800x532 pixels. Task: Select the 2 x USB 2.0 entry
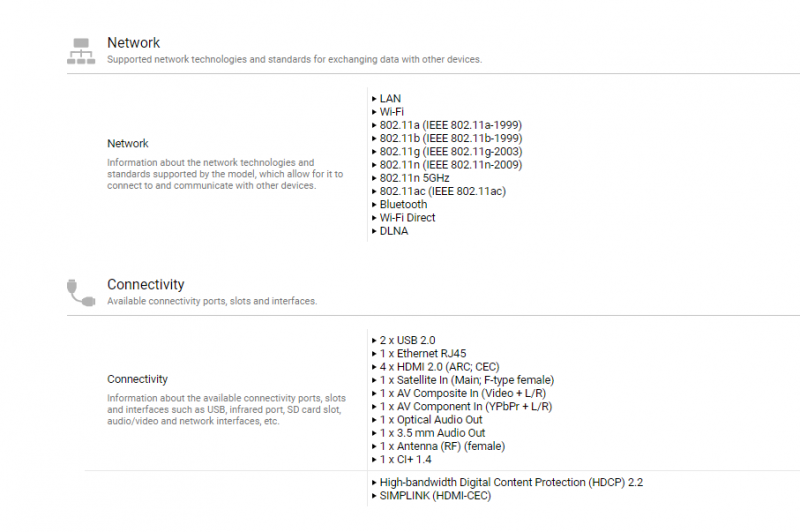point(407,340)
